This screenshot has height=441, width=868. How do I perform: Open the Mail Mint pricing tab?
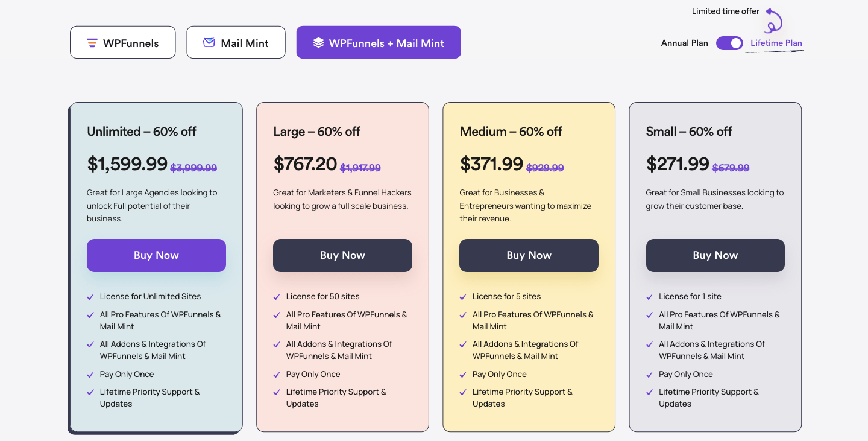pos(236,42)
